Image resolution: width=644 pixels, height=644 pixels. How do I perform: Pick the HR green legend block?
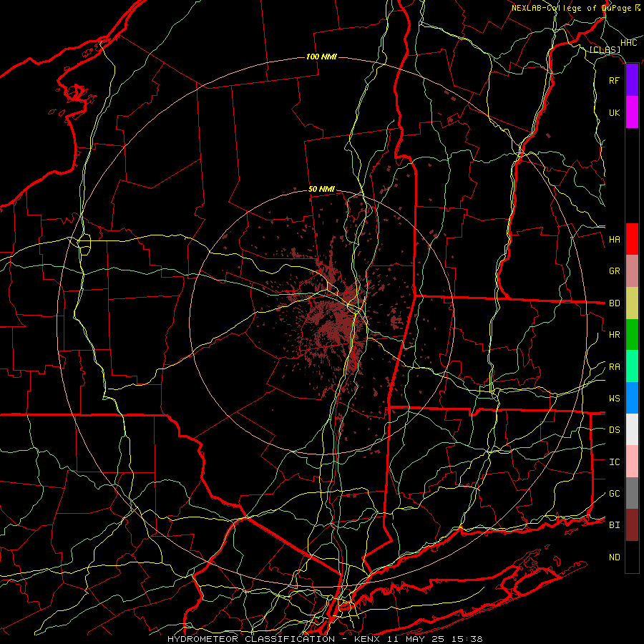point(632,335)
